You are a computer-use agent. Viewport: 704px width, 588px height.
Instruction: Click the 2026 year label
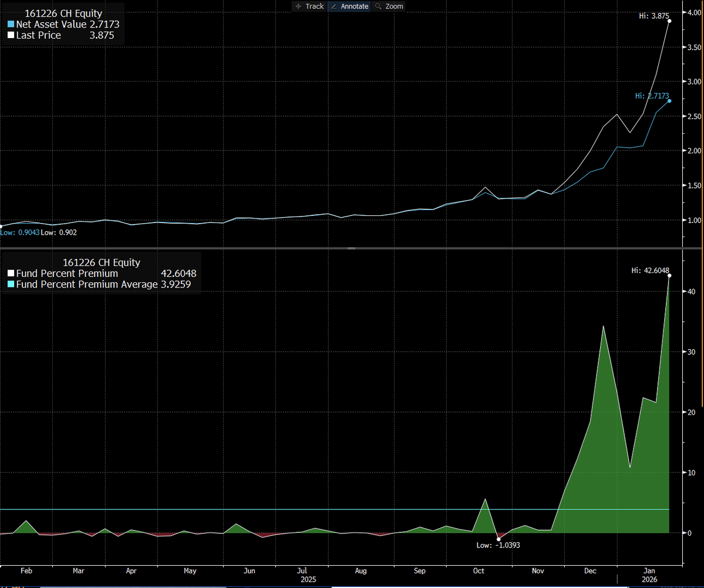coord(649,579)
